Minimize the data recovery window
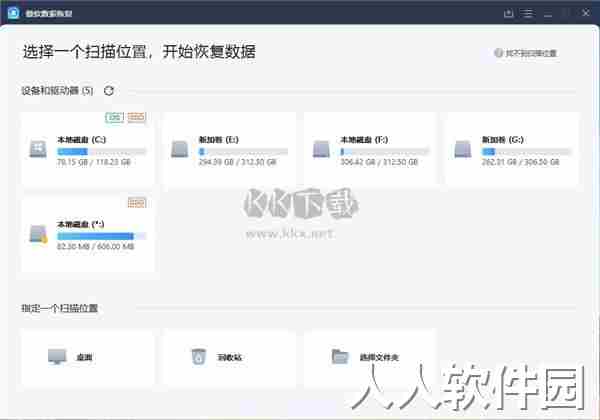 point(548,14)
